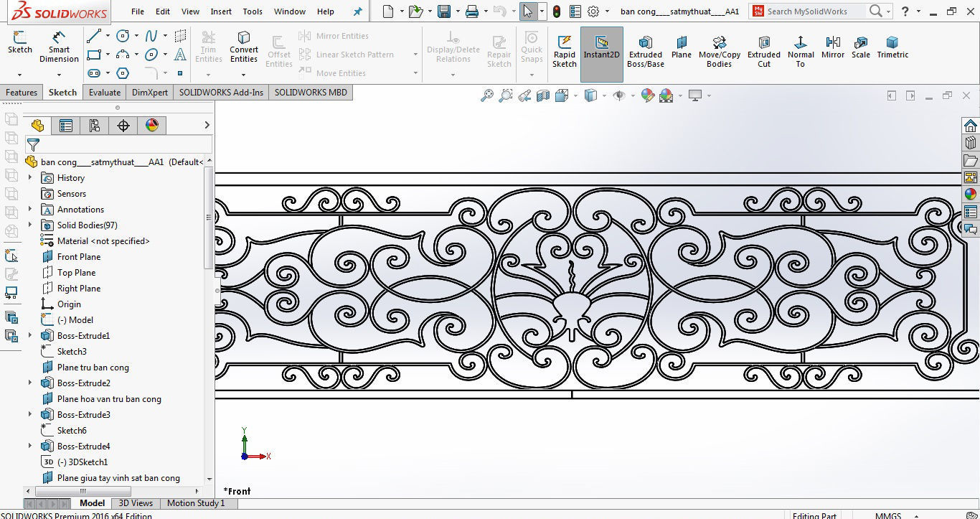The width and height of the screenshot is (980, 519).
Task: Click Extruded Boss/Base feature
Action: click(646, 50)
